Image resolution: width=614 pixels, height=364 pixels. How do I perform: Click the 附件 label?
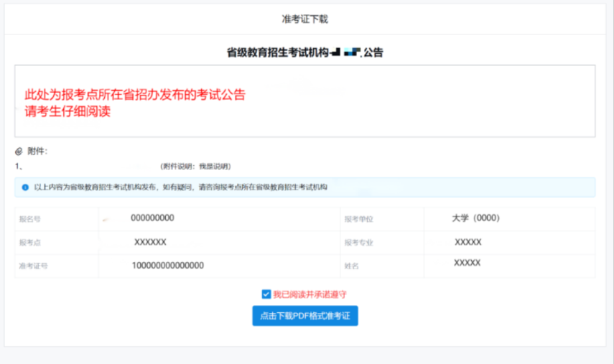37,151
